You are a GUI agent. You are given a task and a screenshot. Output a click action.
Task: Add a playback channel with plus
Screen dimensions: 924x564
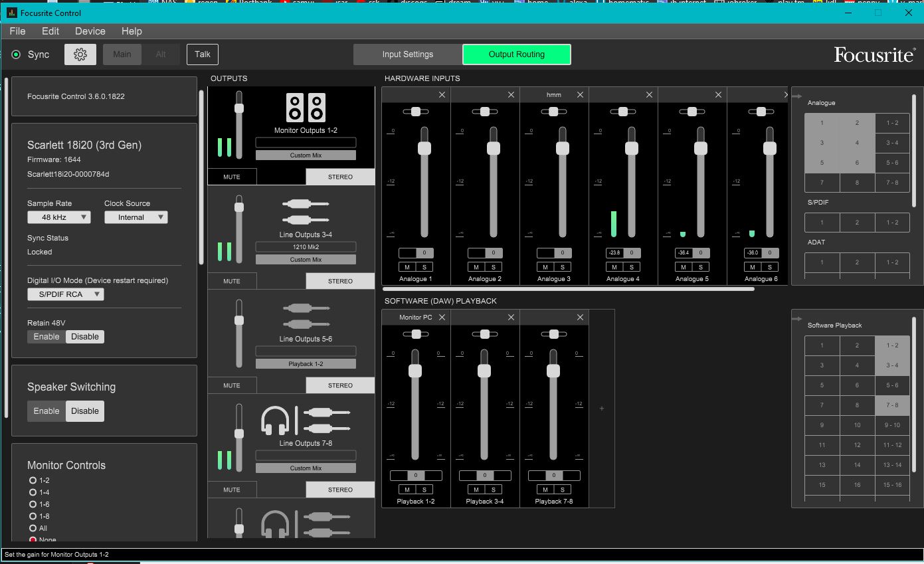602,409
